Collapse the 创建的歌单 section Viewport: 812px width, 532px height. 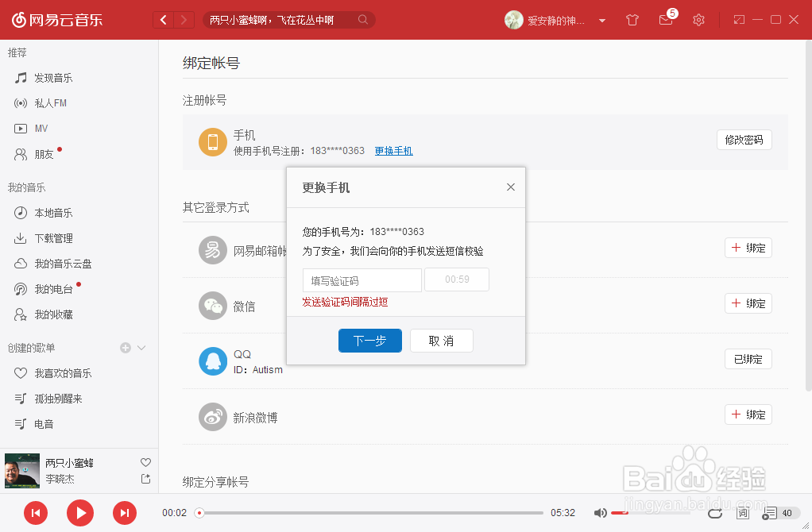[x=141, y=348]
